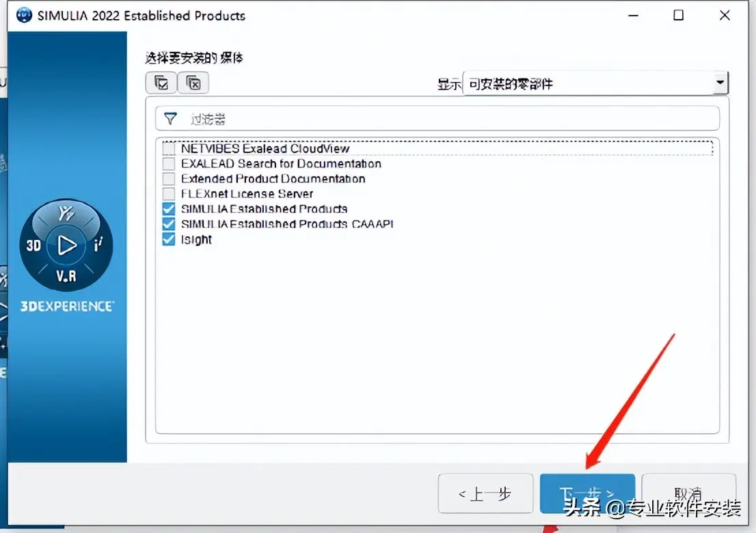
Task: Click the i quadrant of the compass
Action: point(98,245)
